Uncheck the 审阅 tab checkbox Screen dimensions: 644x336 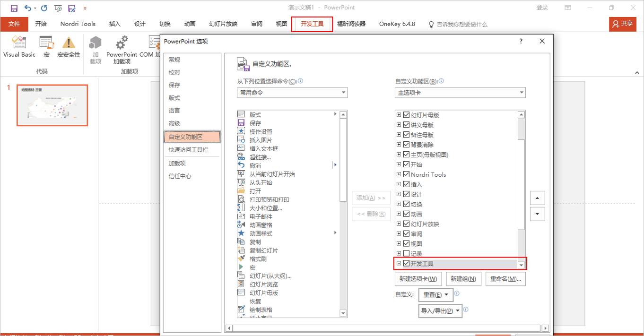[406, 234]
